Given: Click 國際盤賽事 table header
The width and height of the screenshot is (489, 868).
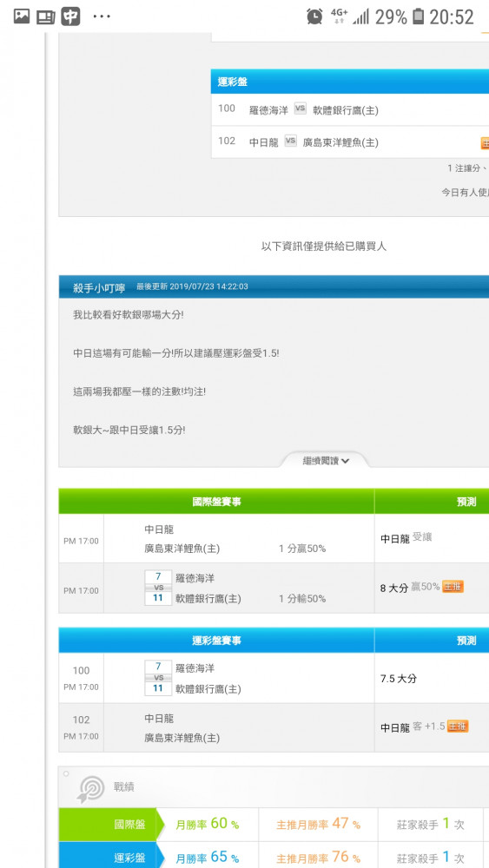Looking at the screenshot, I should pyautogui.click(x=216, y=502).
